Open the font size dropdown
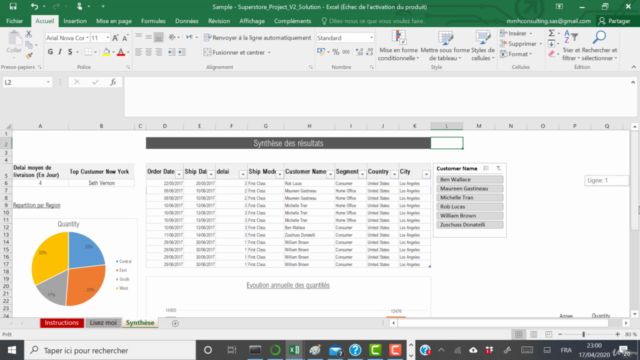The width and height of the screenshot is (640, 360). (x=107, y=38)
